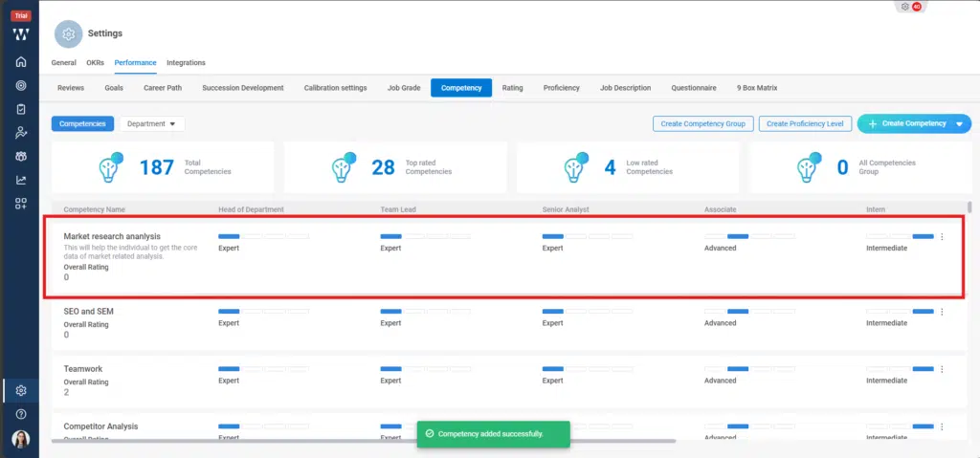980x458 pixels.
Task: Switch to the Proficiency tab
Action: click(561, 88)
